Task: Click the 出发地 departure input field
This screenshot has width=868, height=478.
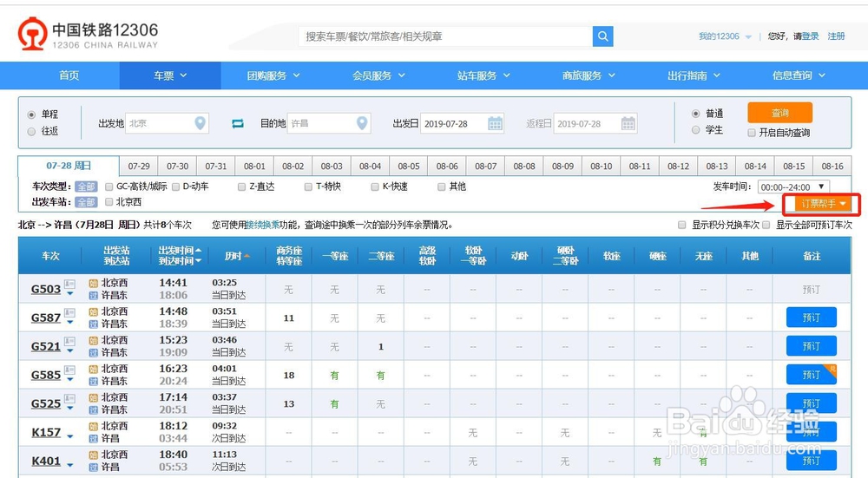Action: click(168, 123)
